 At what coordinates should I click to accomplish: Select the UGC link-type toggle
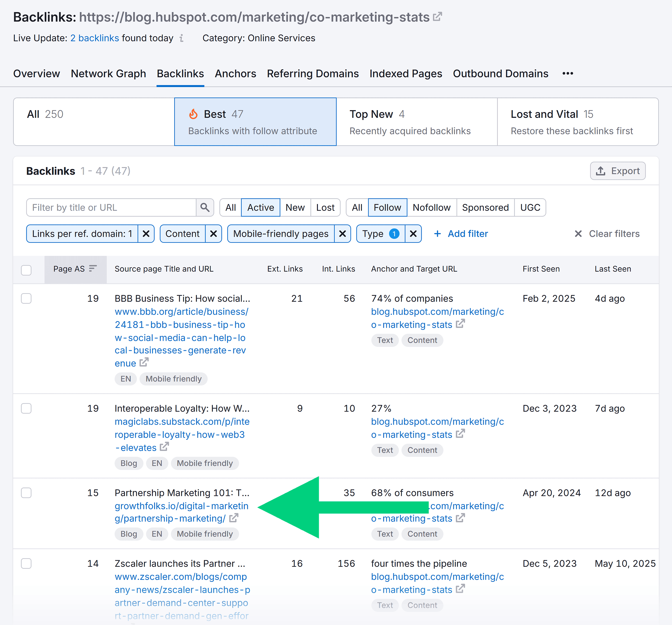point(530,207)
